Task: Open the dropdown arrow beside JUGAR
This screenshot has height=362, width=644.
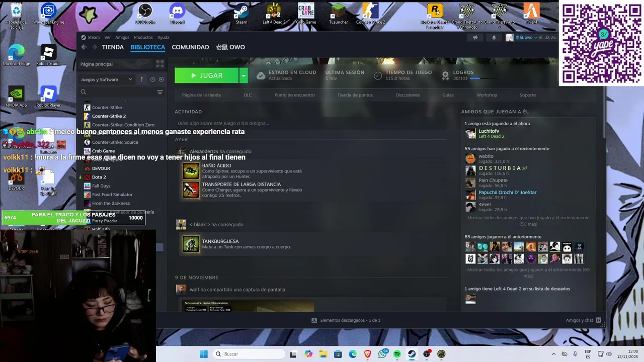Action: (244, 75)
